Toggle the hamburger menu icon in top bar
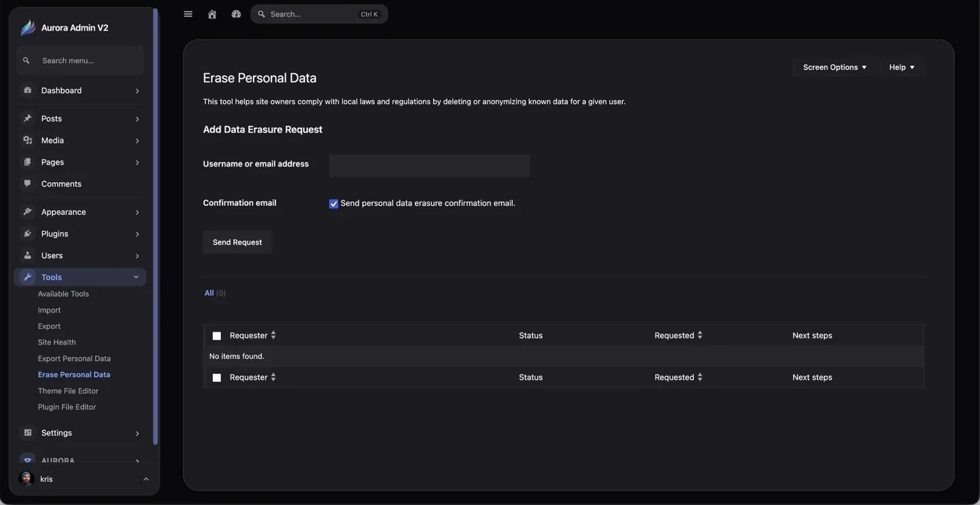 188,14
